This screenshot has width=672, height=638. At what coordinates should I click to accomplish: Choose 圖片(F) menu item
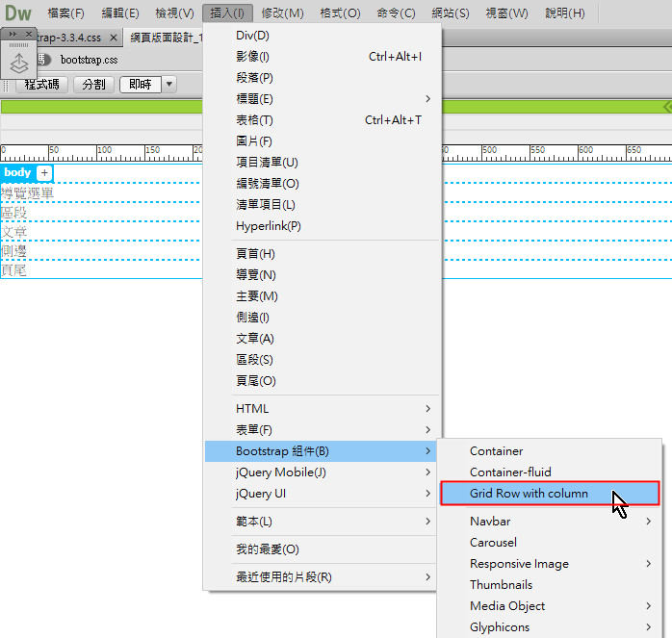323,140
